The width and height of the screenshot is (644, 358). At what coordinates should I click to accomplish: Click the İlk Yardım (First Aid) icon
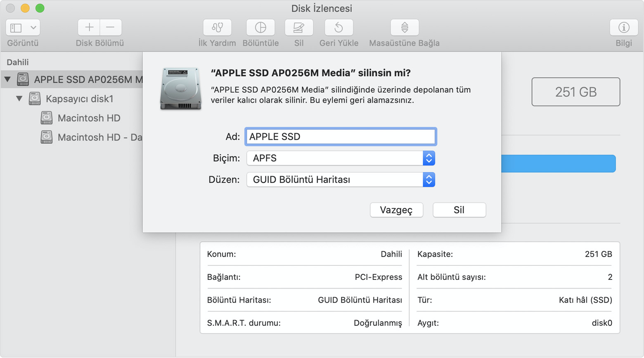[x=217, y=28]
